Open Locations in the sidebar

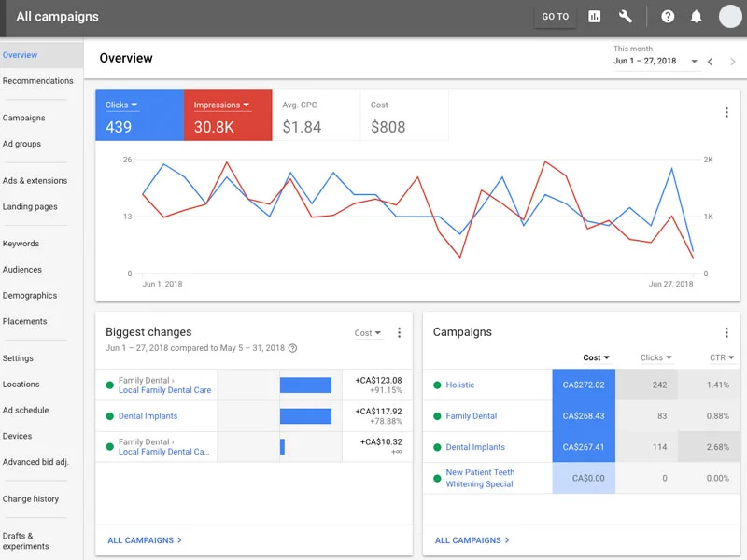[21, 385]
